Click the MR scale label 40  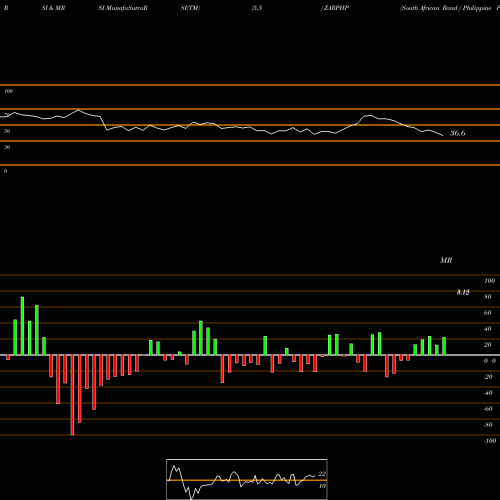488,329
